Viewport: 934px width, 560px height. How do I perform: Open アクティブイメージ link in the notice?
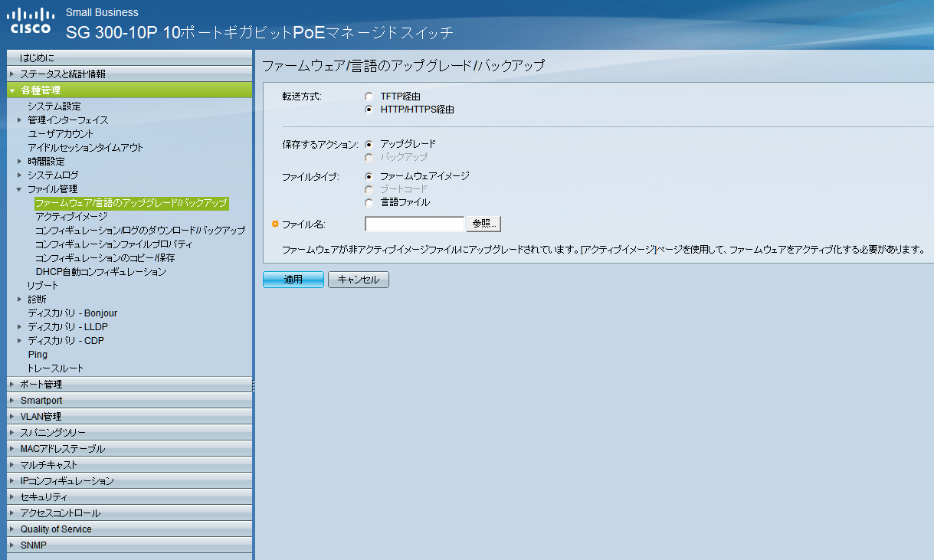(619, 250)
